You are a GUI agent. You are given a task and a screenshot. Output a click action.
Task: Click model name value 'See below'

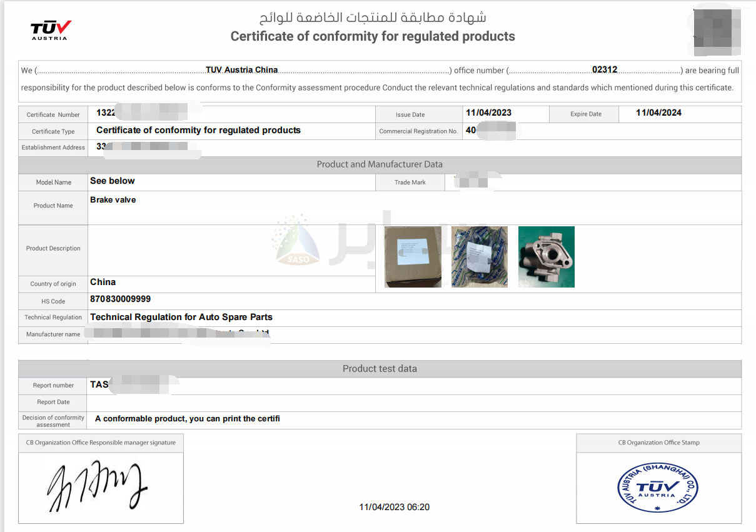pyautogui.click(x=113, y=181)
